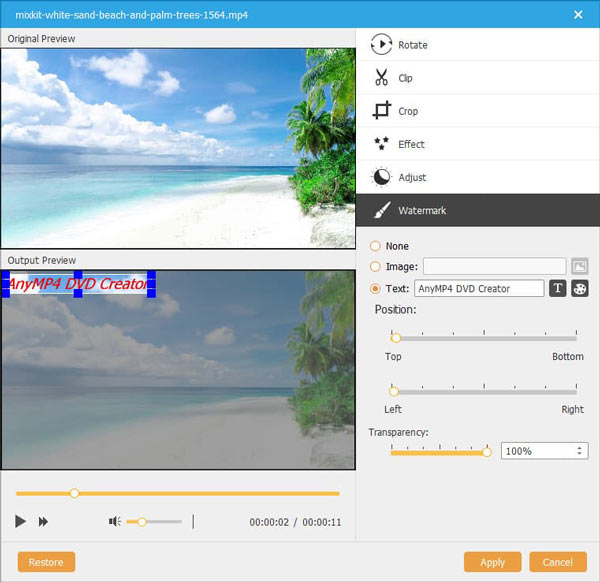Click the fast forward icon
Image resolution: width=600 pixels, height=582 pixels.
tap(44, 521)
